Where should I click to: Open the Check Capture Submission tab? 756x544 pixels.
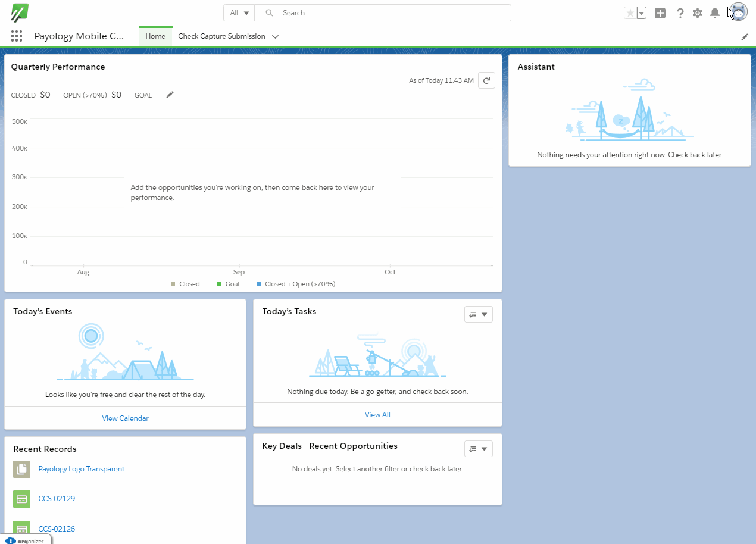pyautogui.click(x=221, y=36)
